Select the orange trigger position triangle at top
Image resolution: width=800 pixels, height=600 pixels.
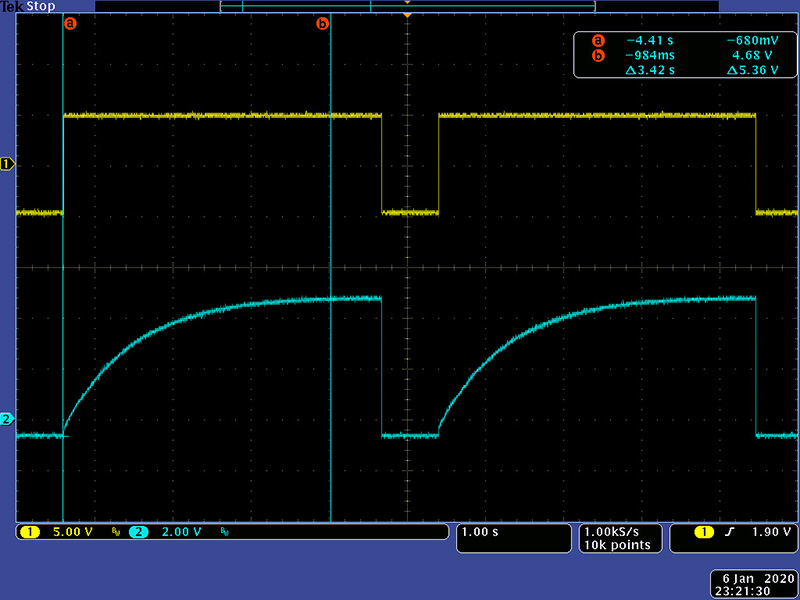coord(406,17)
